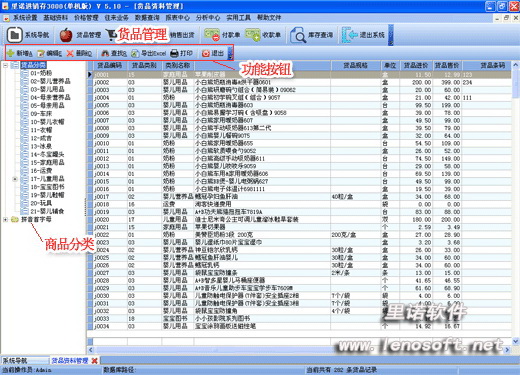Click the sub-toolbar overflow chevron
520x375 pixels.
pyautogui.click(x=230, y=53)
